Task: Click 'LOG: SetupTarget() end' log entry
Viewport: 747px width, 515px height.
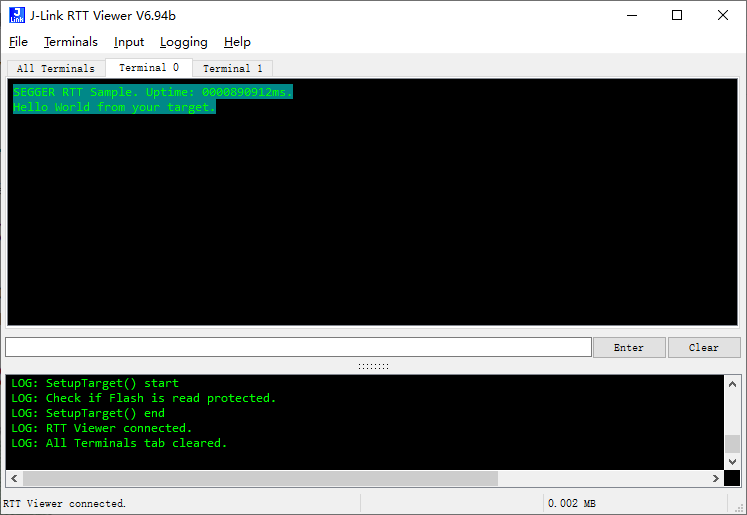Action: (x=88, y=413)
